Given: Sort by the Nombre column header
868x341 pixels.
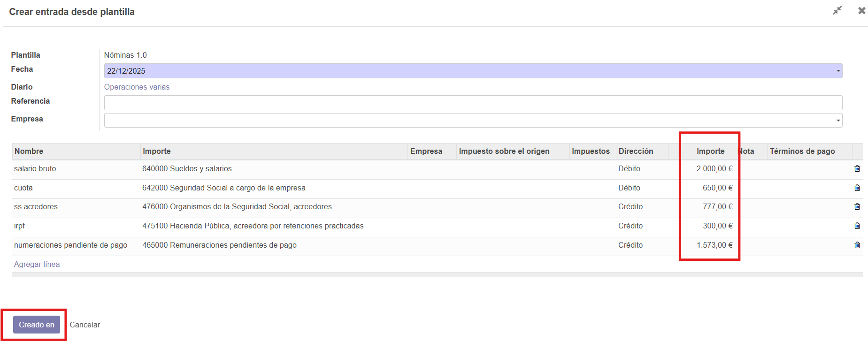Looking at the screenshot, I should [x=29, y=152].
